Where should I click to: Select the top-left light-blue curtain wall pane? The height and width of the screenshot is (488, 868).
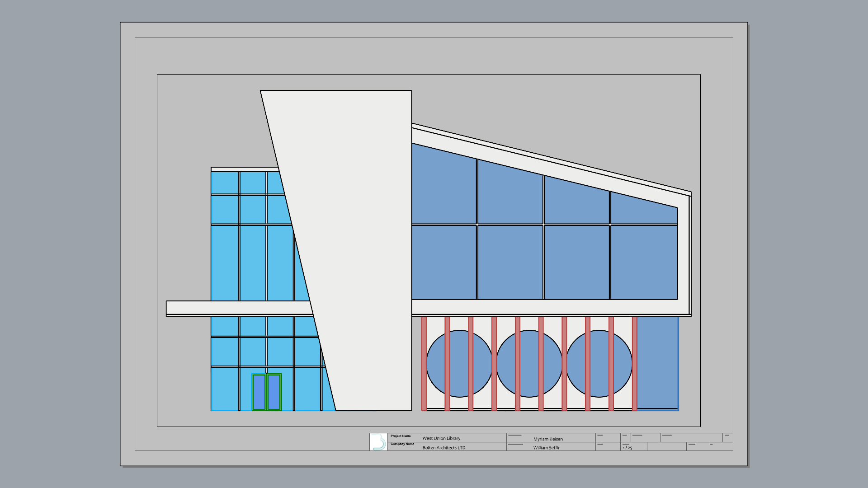(x=225, y=183)
